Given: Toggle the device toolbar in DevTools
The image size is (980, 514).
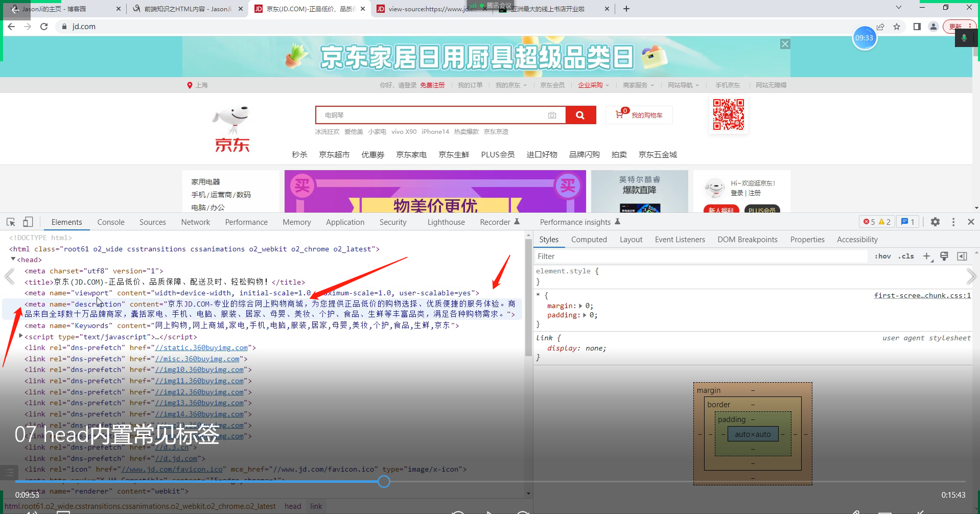Looking at the screenshot, I should pos(28,222).
